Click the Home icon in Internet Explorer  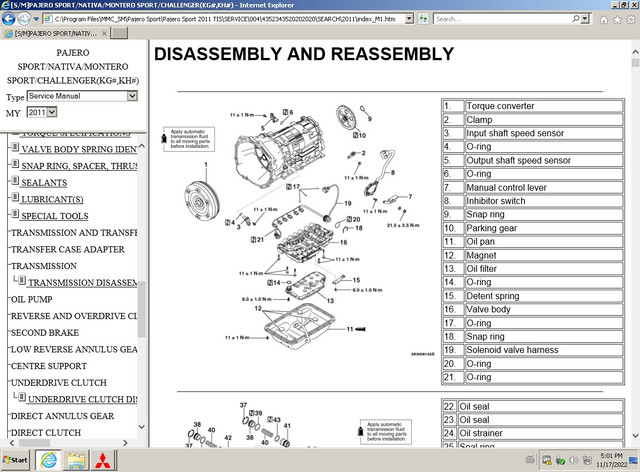603,20
